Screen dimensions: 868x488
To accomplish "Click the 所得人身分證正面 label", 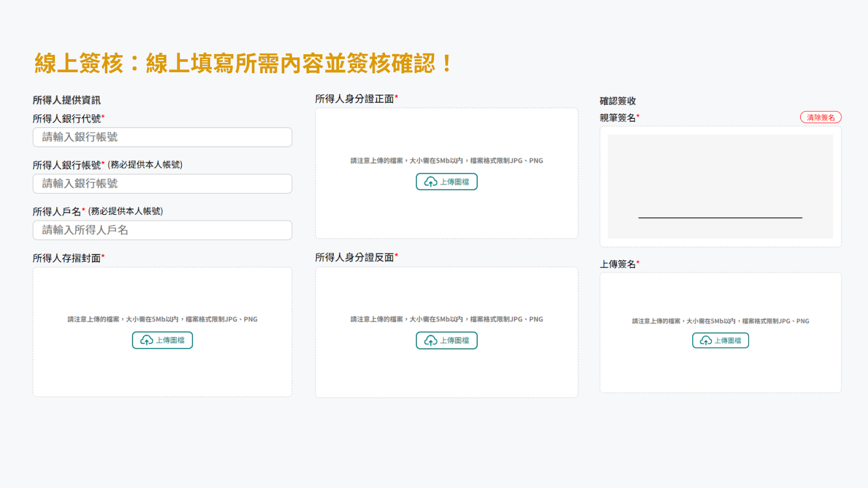I will (356, 99).
